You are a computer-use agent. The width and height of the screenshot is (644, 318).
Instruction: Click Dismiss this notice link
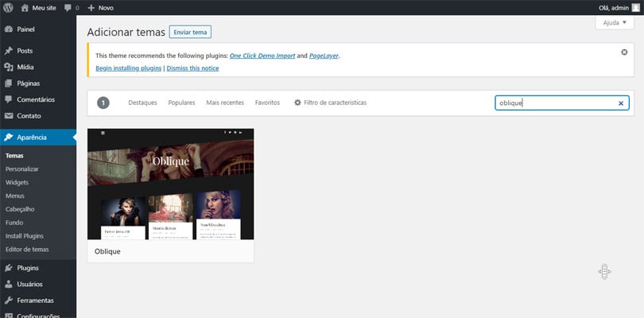(x=192, y=68)
